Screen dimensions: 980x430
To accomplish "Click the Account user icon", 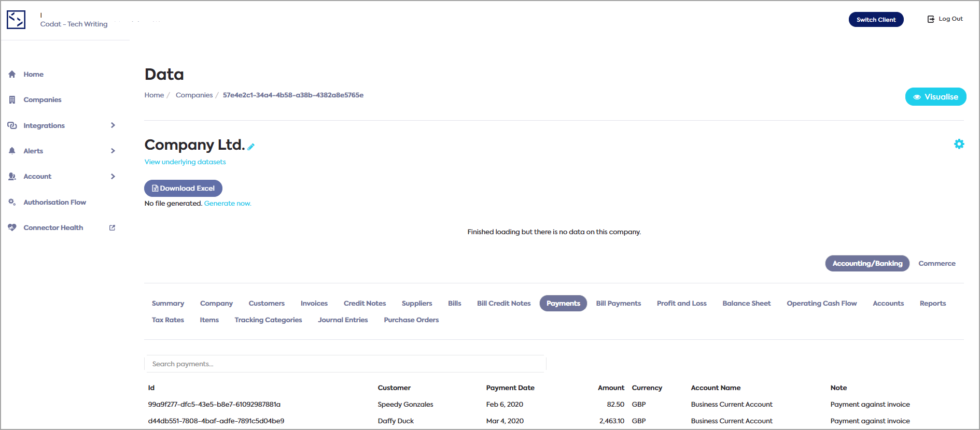I will click(12, 176).
